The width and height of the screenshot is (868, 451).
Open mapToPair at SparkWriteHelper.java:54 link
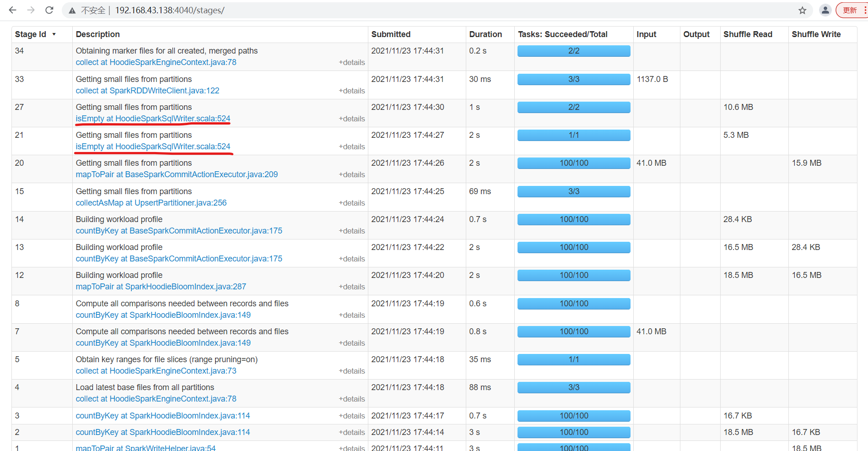click(x=146, y=448)
